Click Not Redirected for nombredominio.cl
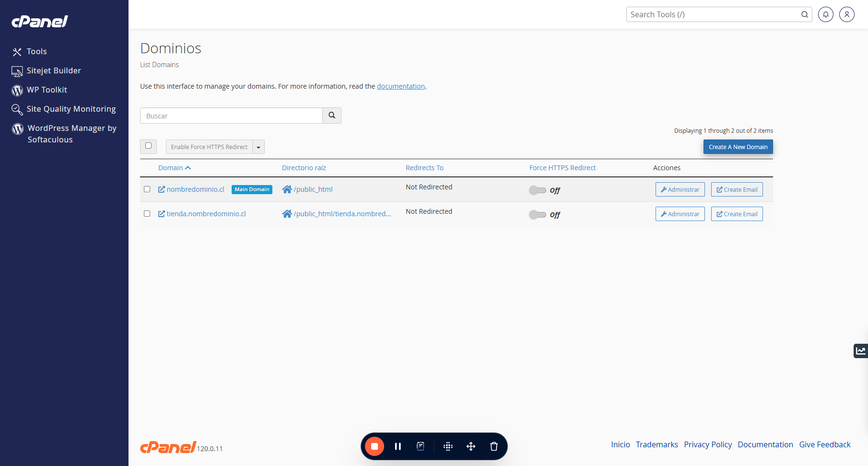 coord(429,187)
